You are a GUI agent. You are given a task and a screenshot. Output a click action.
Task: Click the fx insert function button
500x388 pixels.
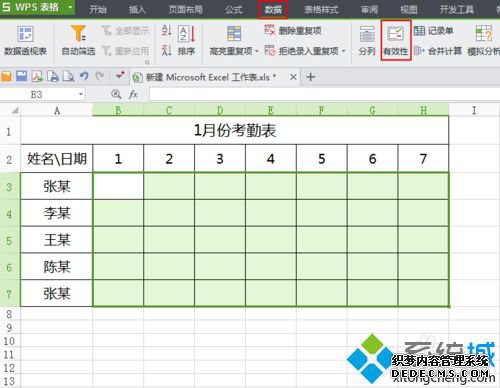pos(133,94)
